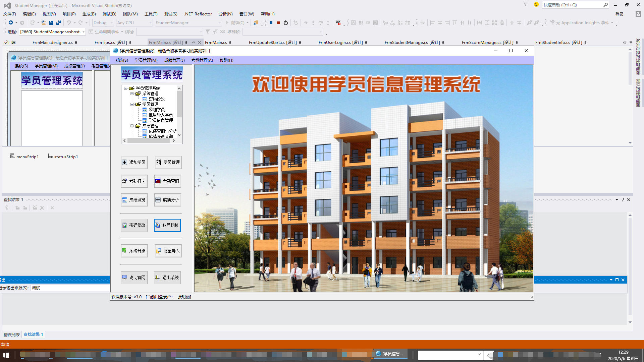The image size is (644, 362).
Task: Click the Step Over debug icon
Action: [321, 23]
